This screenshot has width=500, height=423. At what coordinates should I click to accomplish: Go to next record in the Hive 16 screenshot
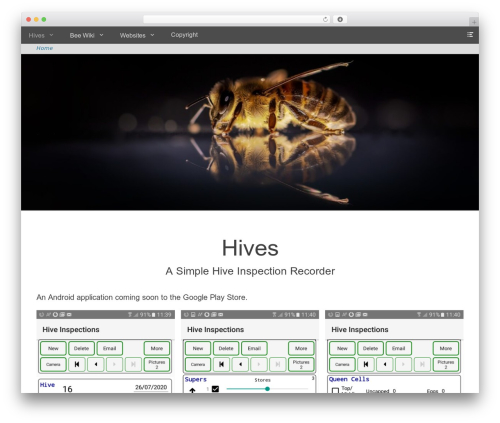(x=114, y=364)
